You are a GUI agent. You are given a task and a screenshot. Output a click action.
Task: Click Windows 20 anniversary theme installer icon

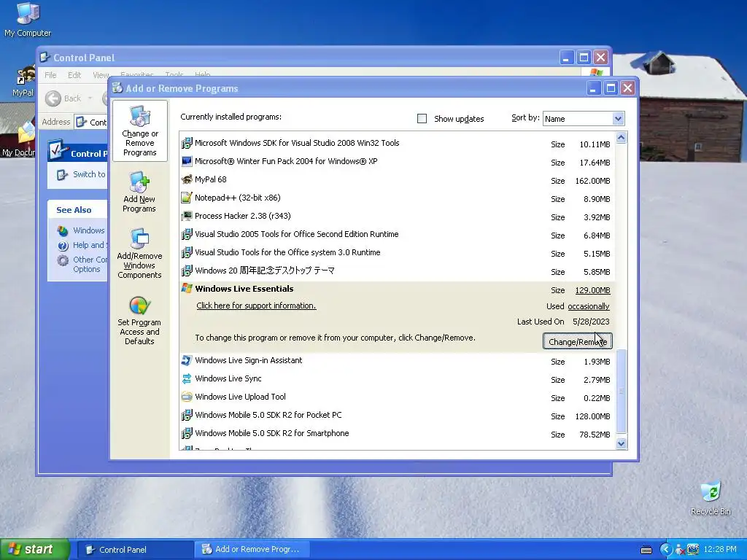point(187,271)
